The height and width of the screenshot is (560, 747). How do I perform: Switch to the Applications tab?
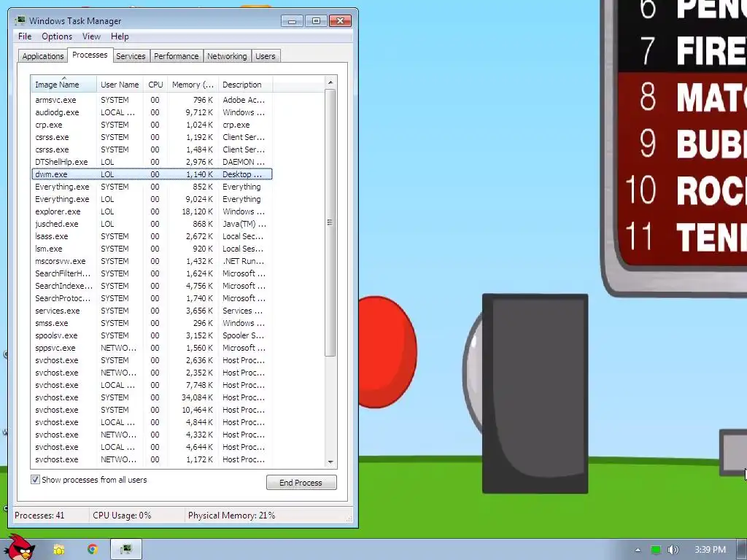(x=43, y=56)
